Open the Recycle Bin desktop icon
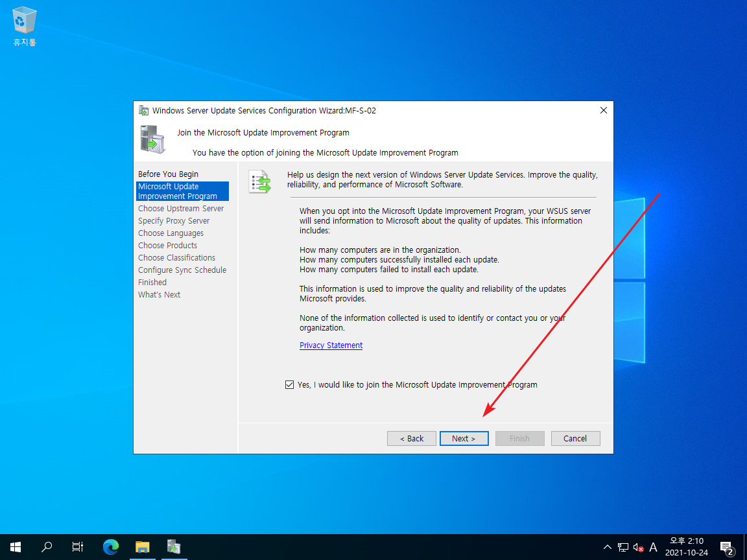 24,26
